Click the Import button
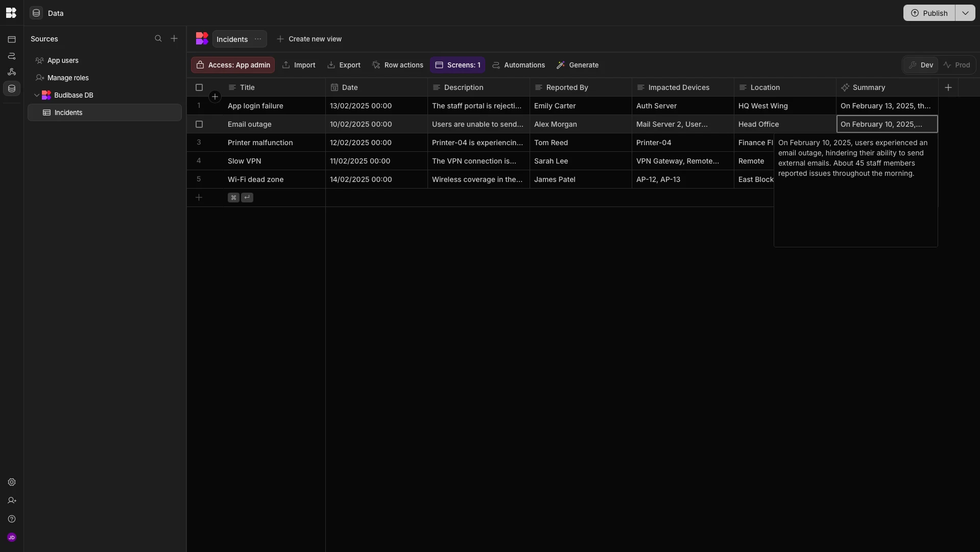The width and height of the screenshot is (980, 552). (299, 65)
